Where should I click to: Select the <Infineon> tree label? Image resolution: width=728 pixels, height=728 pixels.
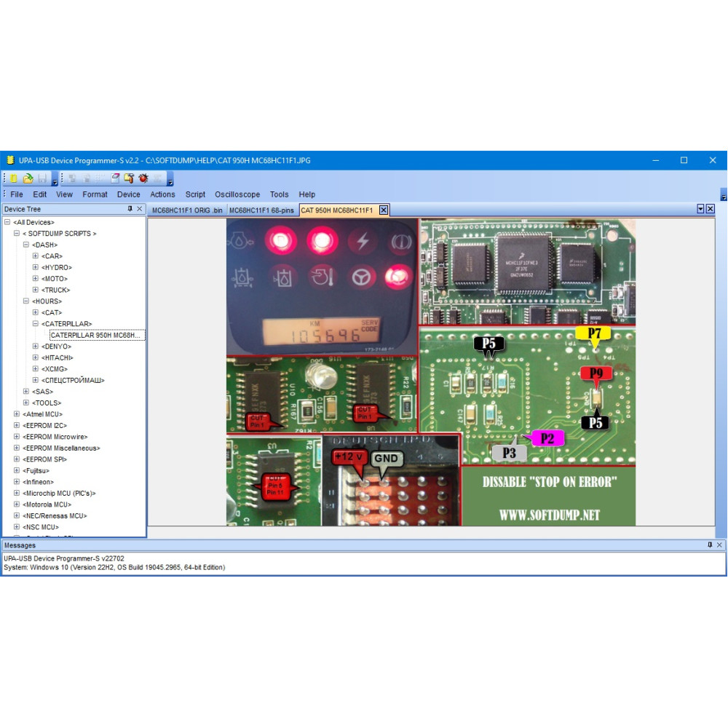tap(38, 482)
